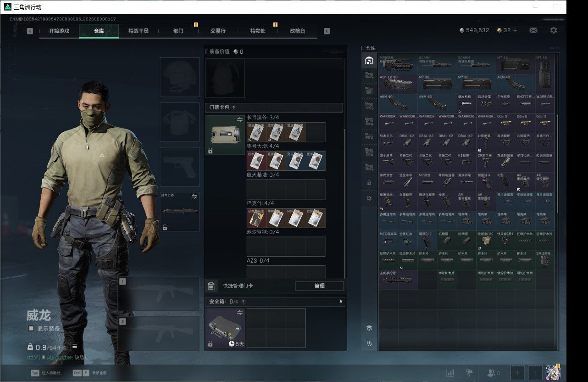Image resolution: width=588 pixels, height=382 pixels.
Task: Select the SUR外罩 item
Action: click(x=486, y=104)
